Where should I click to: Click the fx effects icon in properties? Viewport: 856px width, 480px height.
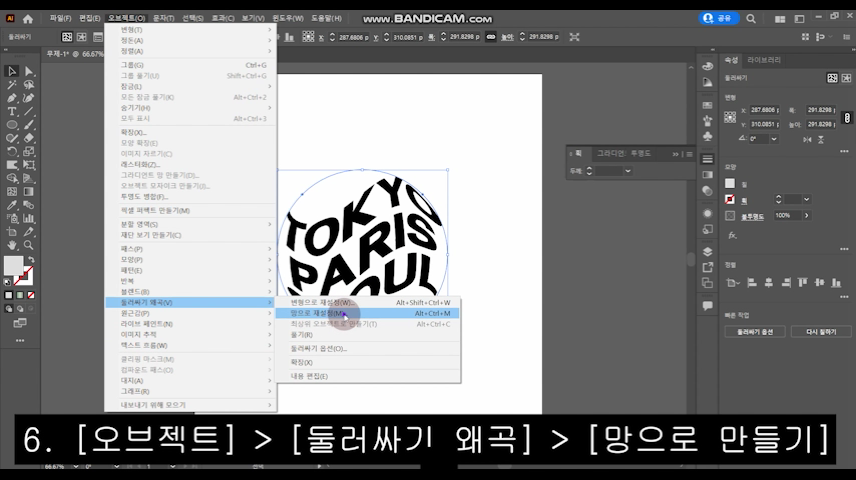click(x=732, y=235)
